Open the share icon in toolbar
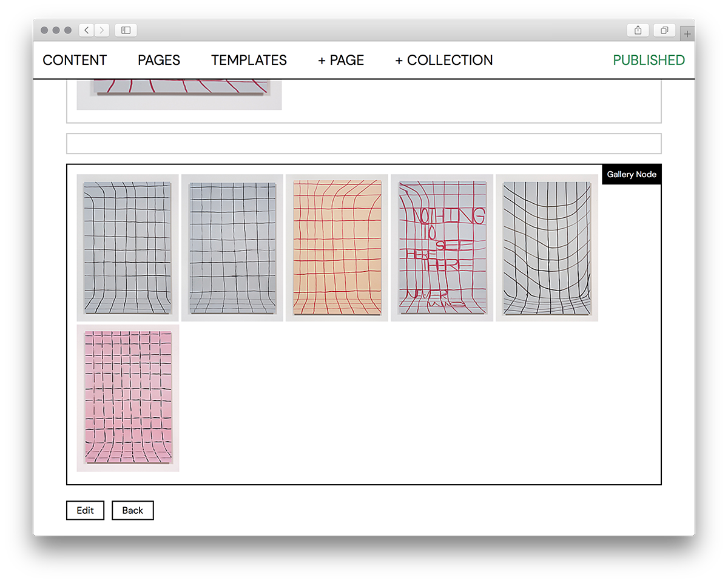 [x=638, y=30]
